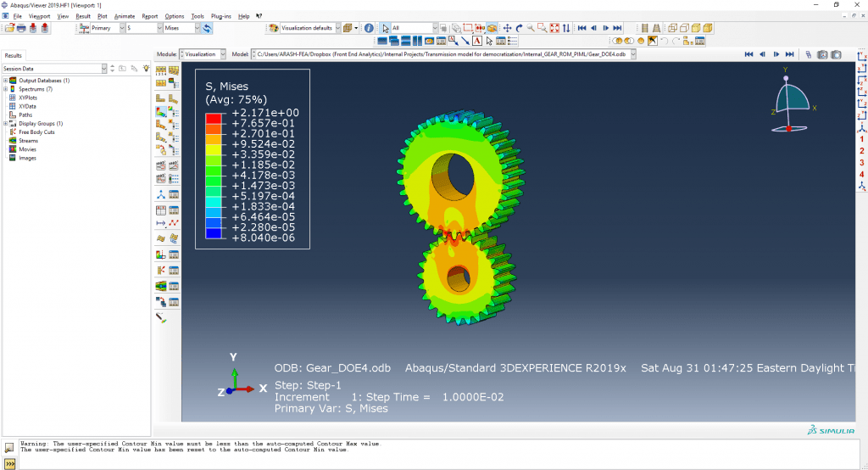Click the Auto-fit view icon
This screenshot has height=470, width=868.
click(554, 28)
